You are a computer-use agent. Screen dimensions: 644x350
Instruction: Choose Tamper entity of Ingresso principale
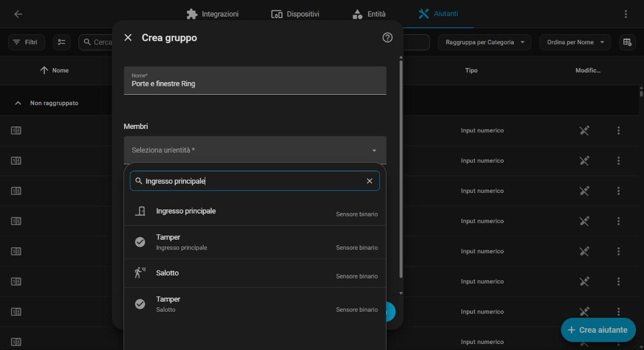tap(255, 242)
